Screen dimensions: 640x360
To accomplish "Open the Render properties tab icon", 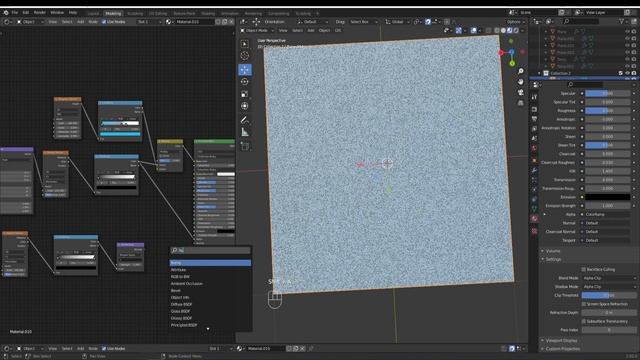I will click(x=534, y=109).
